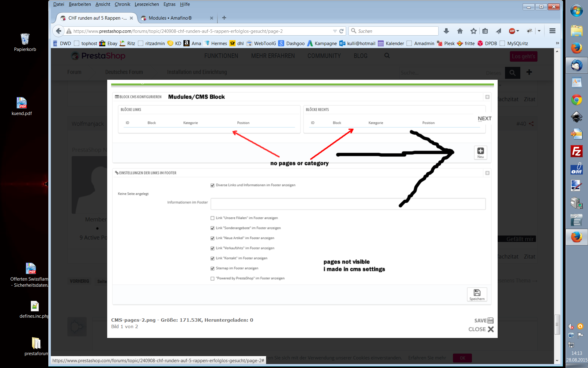Open the Ansicht menu

103,4
